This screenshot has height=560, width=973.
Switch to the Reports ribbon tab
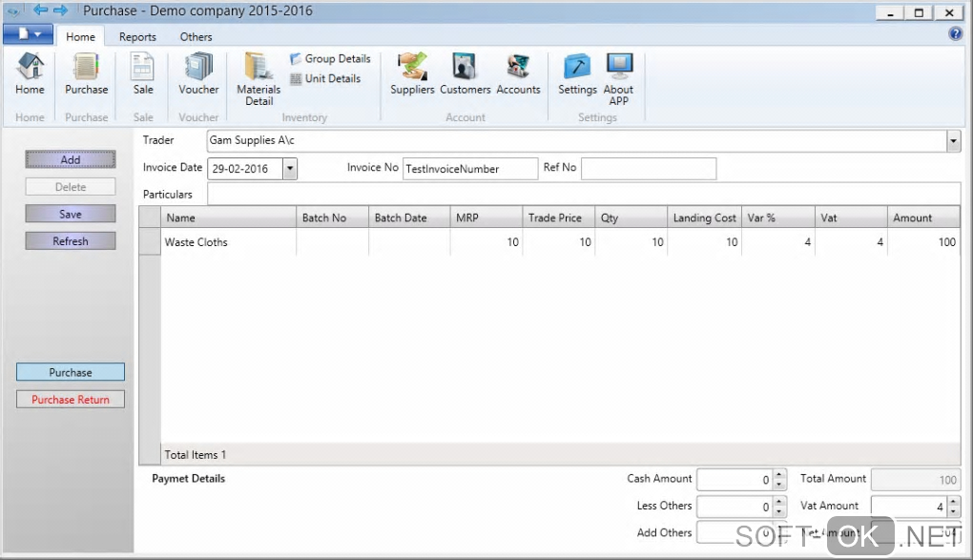(x=137, y=36)
